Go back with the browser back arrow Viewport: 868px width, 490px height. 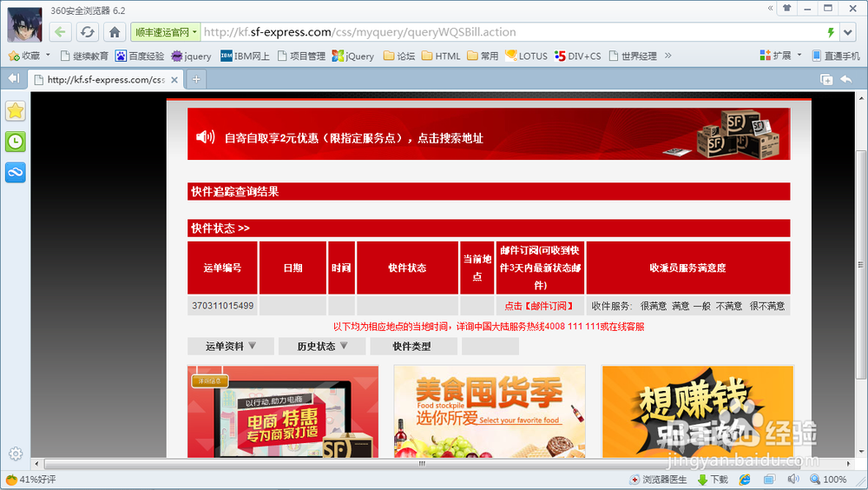click(60, 32)
